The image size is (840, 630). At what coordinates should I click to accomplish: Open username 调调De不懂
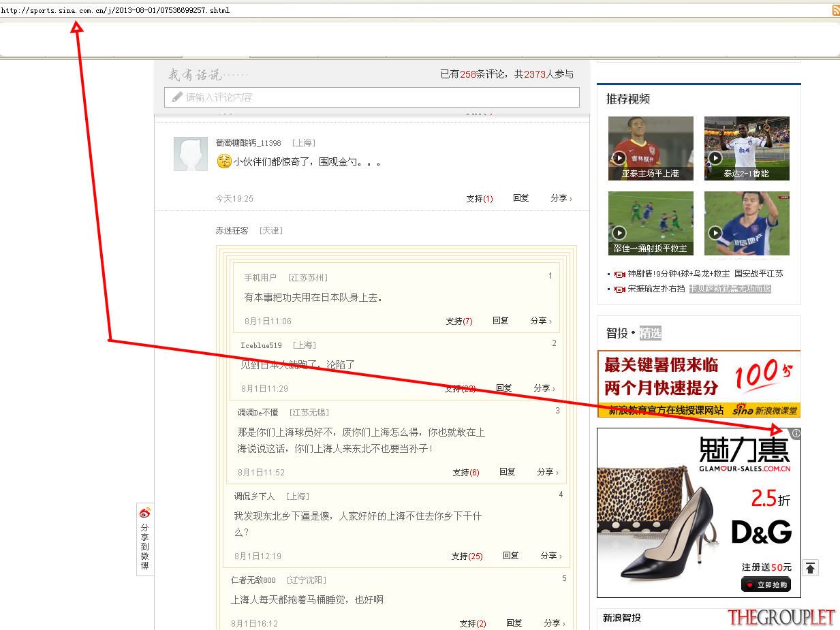(x=258, y=413)
